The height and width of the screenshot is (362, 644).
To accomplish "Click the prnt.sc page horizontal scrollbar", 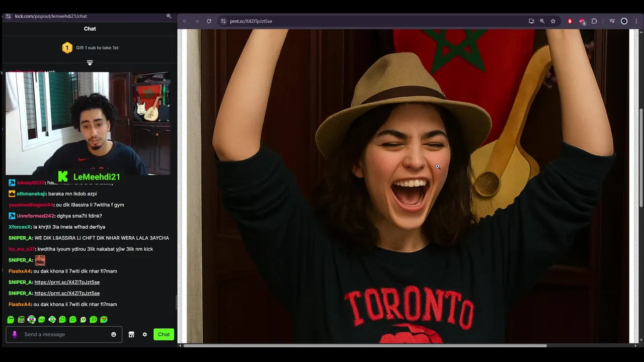I will coord(365,345).
